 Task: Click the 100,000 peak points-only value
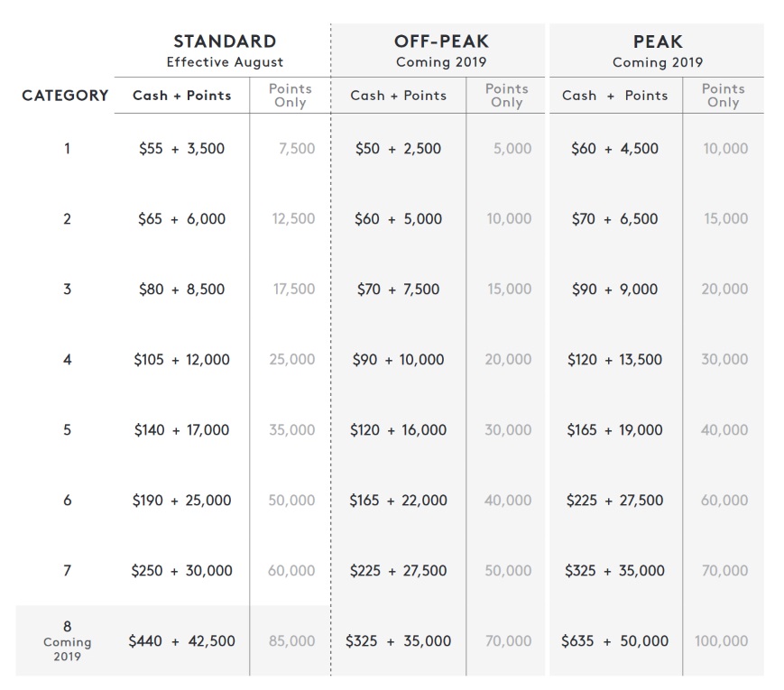coord(722,641)
